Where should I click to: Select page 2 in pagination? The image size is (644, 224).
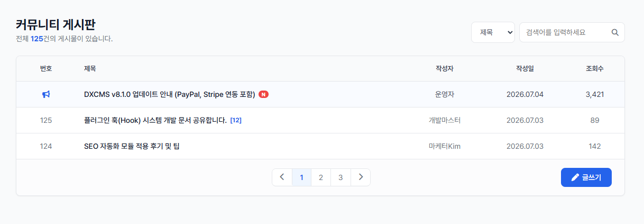tap(321, 177)
